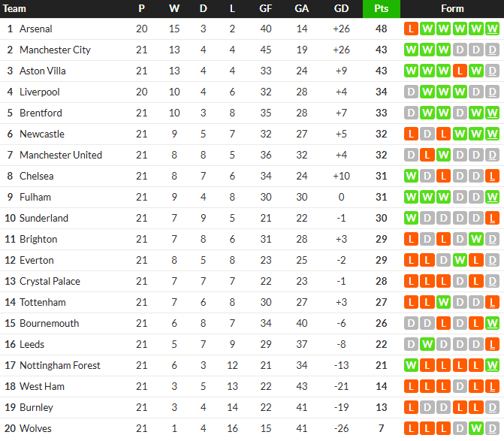Click Arsenal's 48 points value
Image resolution: width=504 pixels, height=441 pixels.
(x=382, y=29)
